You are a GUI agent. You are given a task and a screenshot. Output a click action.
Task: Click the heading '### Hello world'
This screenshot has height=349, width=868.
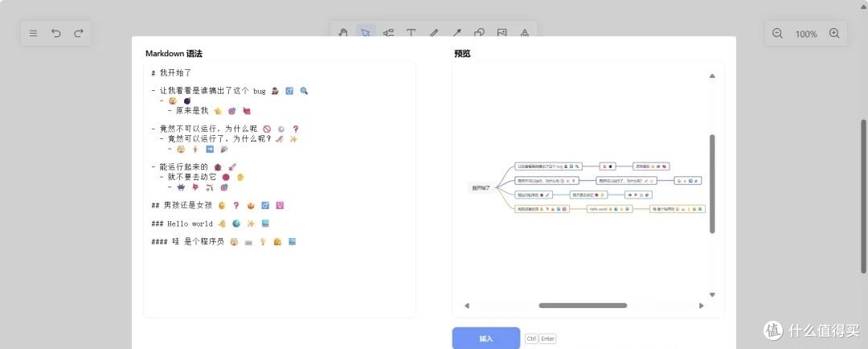[211, 224]
